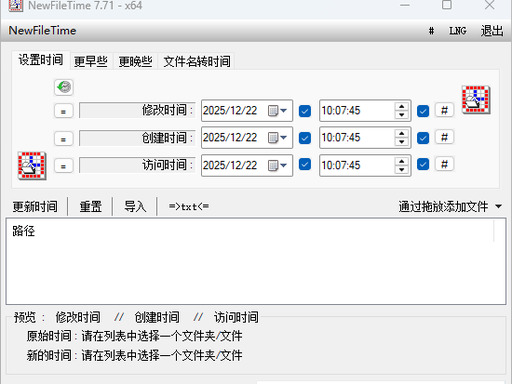Uncheck the 修改时间 time checkbox
512x384 pixels.
tap(423, 111)
